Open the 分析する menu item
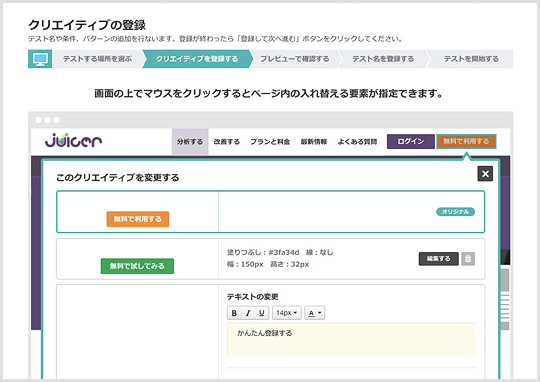 190,142
